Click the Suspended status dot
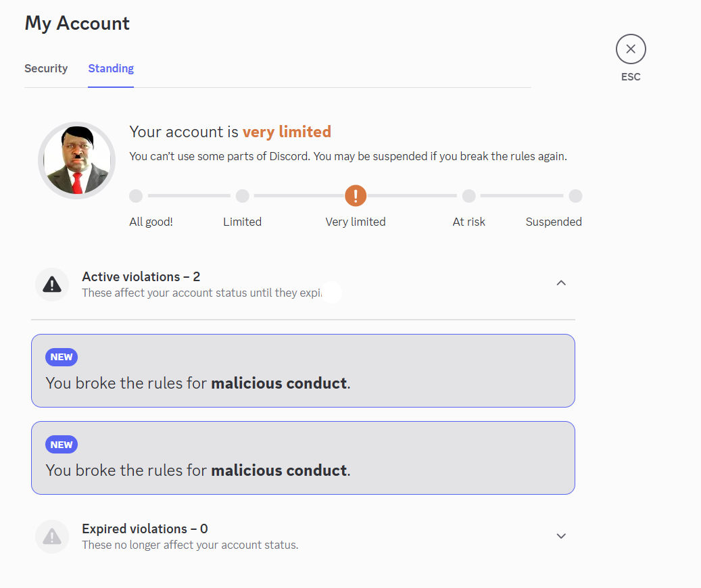This screenshot has height=588, width=701. click(x=575, y=196)
